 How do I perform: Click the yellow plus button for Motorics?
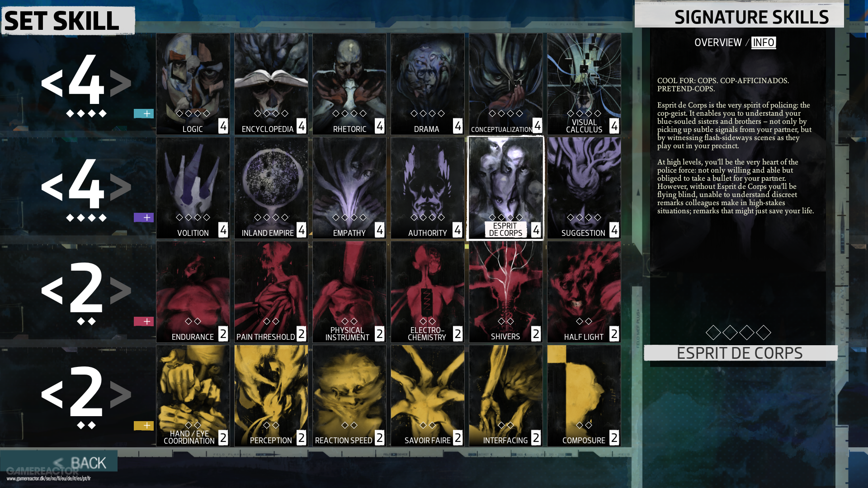tap(144, 426)
